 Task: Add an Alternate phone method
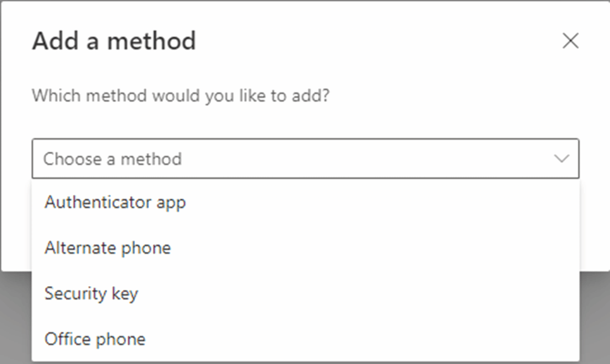tap(108, 248)
